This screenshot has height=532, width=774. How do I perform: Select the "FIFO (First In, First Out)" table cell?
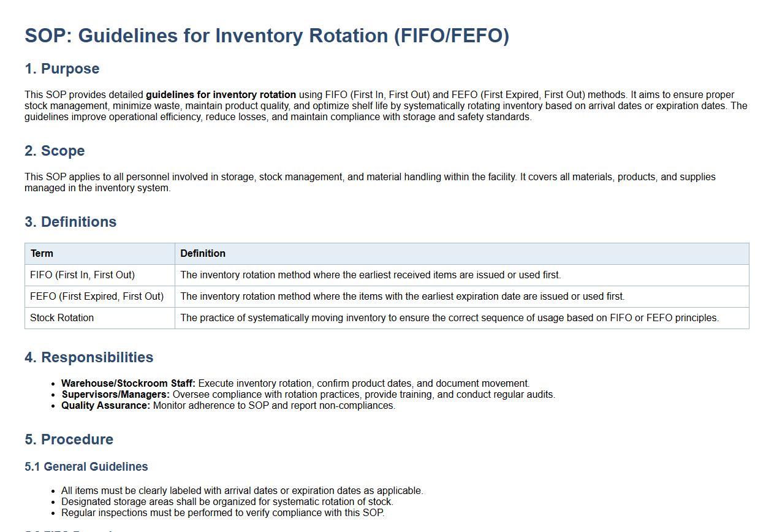pyautogui.click(x=82, y=275)
